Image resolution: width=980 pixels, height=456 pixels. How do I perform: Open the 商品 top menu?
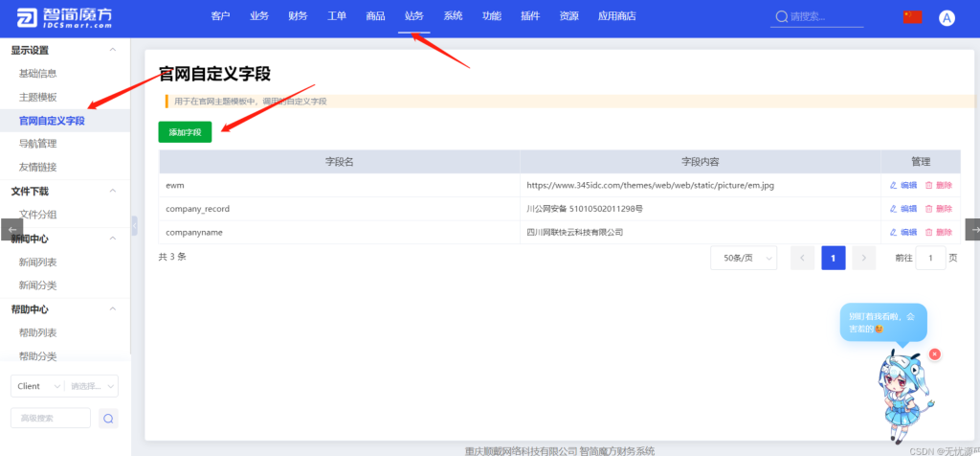click(x=375, y=16)
